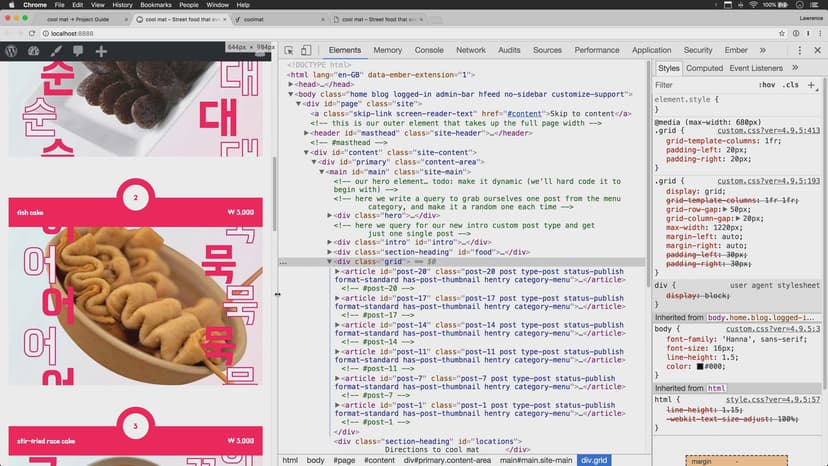Open the WordPress logo menu in admin bar
This screenshot has width=828, height=466.
click(x=10, y=50)
